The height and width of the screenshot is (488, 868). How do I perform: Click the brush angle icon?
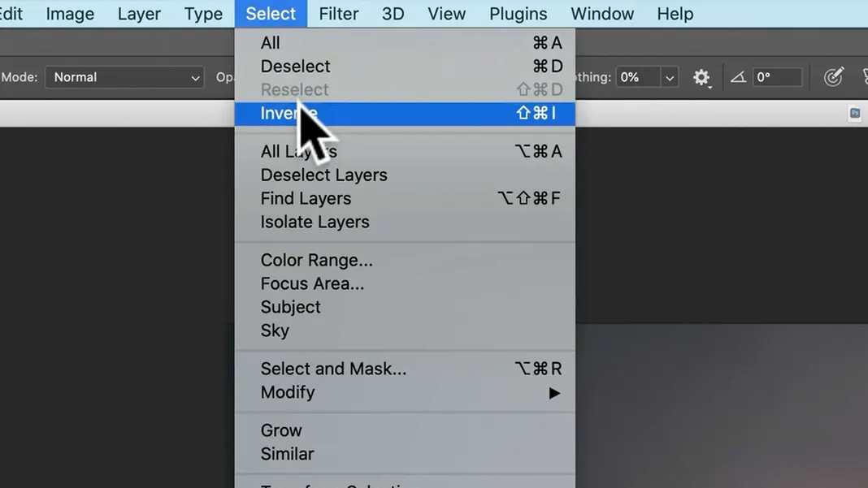coord(738,77)
